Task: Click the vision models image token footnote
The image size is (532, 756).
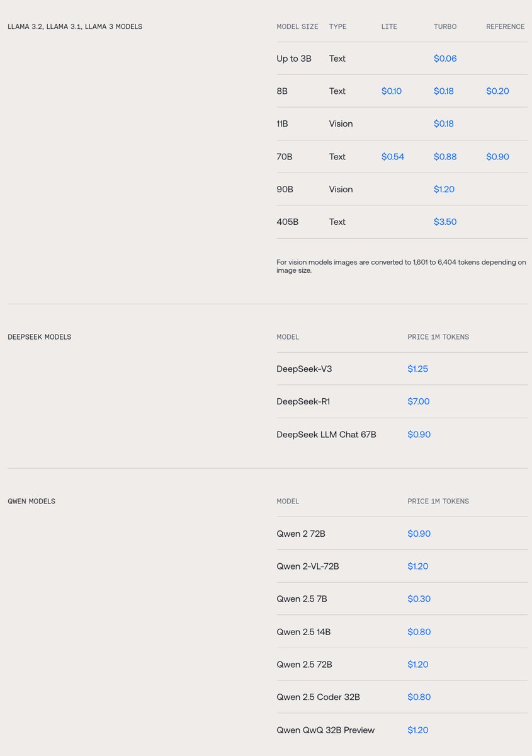Action: 401,266
